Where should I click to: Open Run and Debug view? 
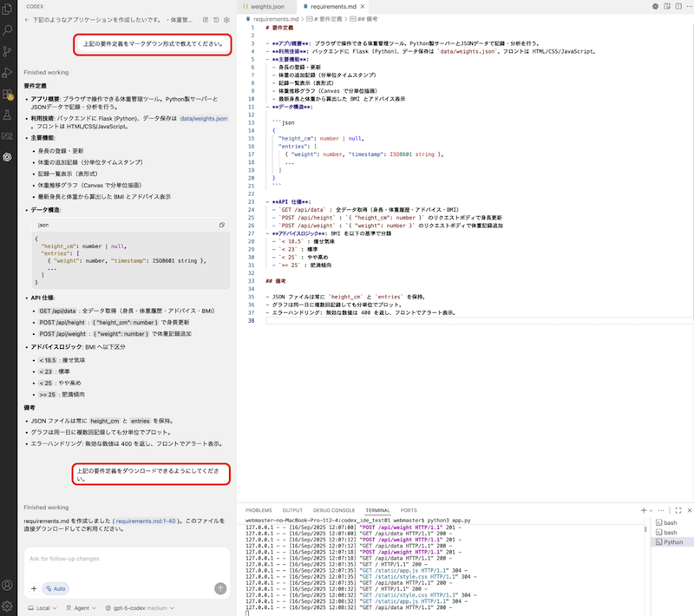(7, 73)
